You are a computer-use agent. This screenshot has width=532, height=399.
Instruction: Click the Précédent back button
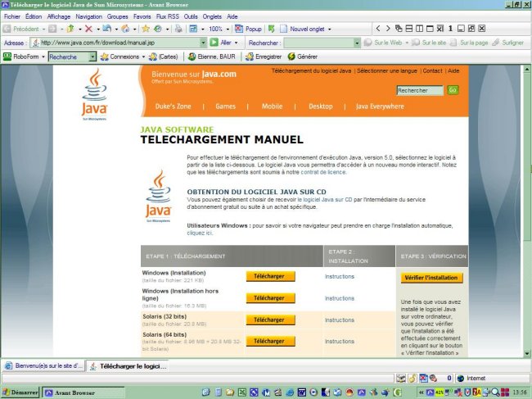tap(21, 29)
